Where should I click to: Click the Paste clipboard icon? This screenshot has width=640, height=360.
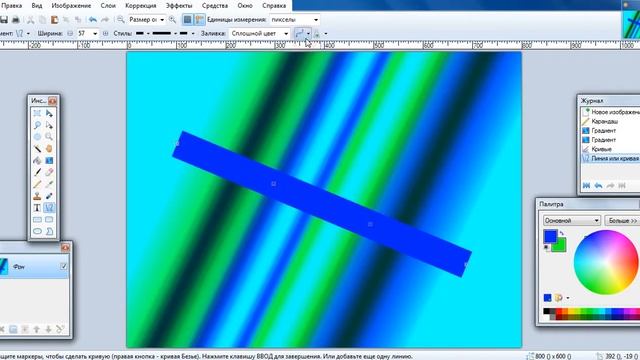coord(54,20)
